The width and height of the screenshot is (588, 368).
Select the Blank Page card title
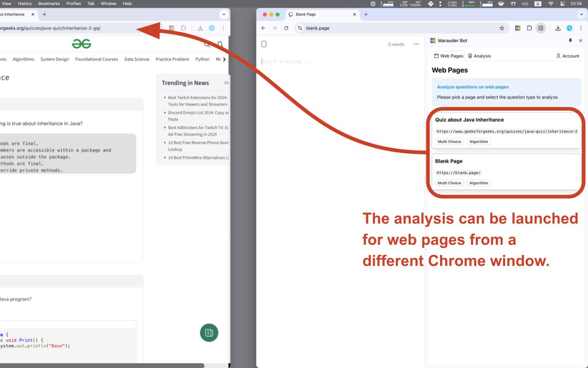coord(449,161)
